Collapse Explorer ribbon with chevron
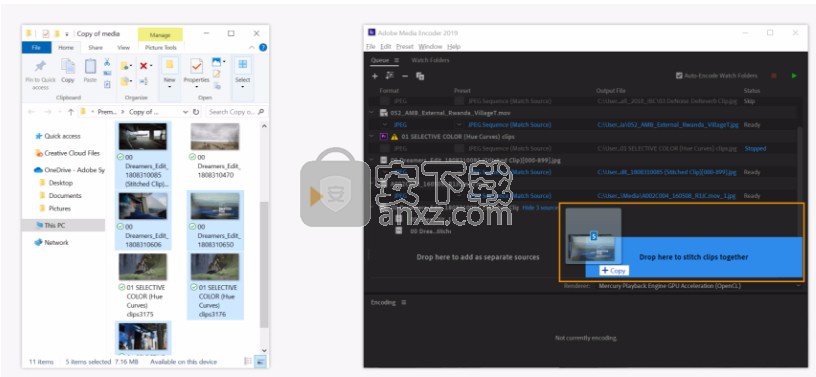This screenshot has height=377, width=816. click(x=252, y=47)
